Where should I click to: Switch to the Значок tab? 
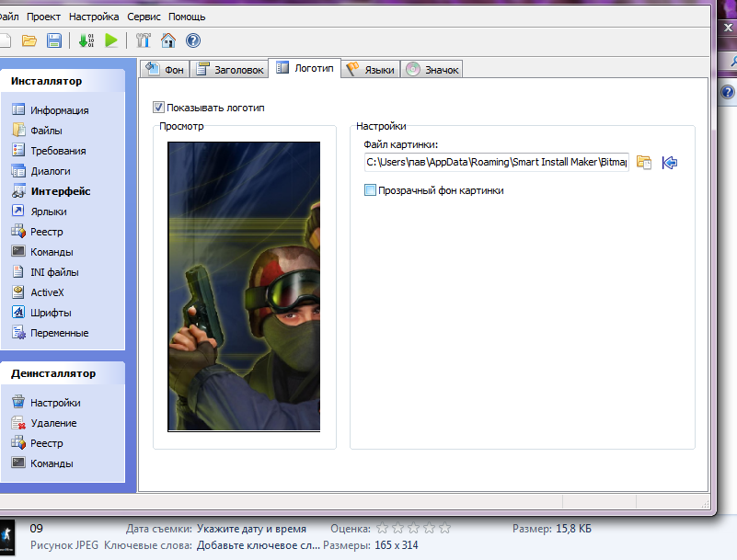pos(432,70)
